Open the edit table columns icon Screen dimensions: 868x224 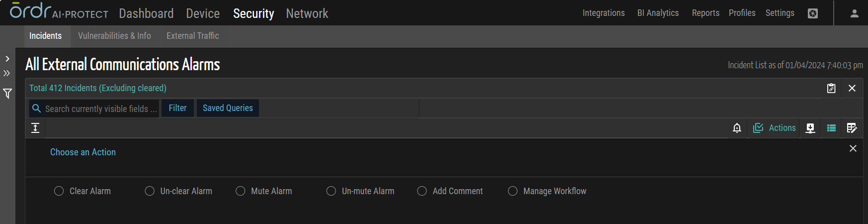pos(852,128)
